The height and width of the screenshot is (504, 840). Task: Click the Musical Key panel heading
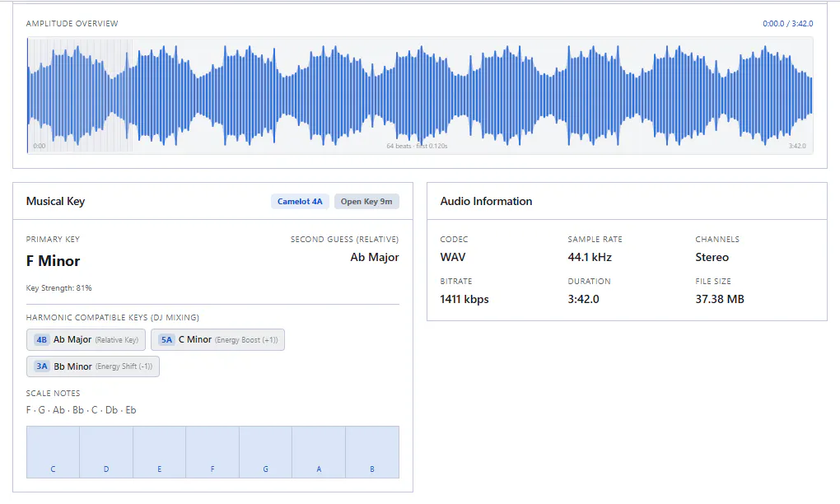pos(56,202)
